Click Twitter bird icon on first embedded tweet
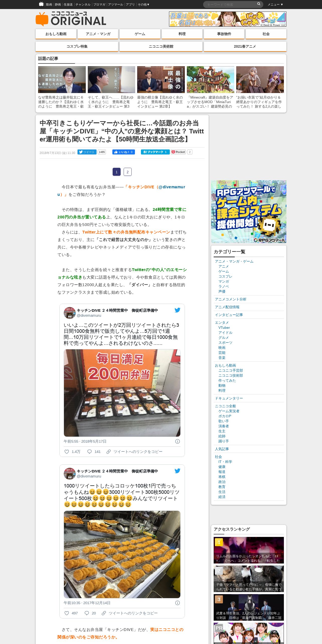 pos(177,310)
